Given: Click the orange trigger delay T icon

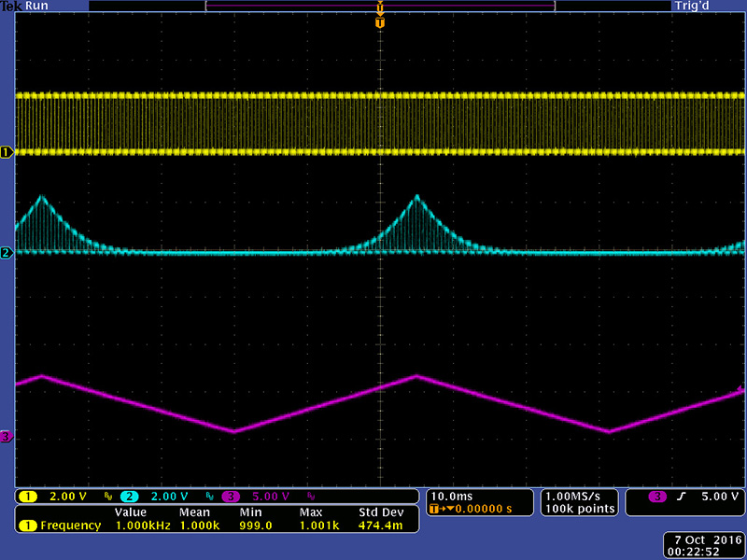Looking at the screenshot, I should click(x=433, y=509).
